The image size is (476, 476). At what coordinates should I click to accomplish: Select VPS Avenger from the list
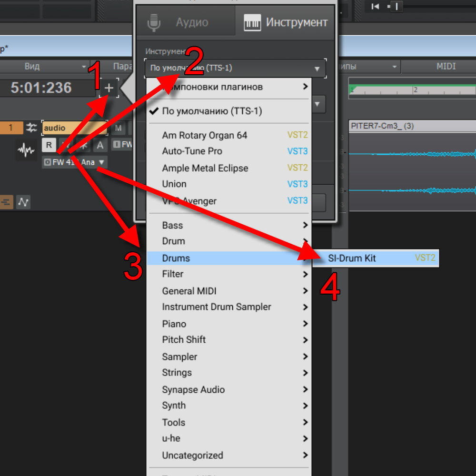click(x=229, y=201)
